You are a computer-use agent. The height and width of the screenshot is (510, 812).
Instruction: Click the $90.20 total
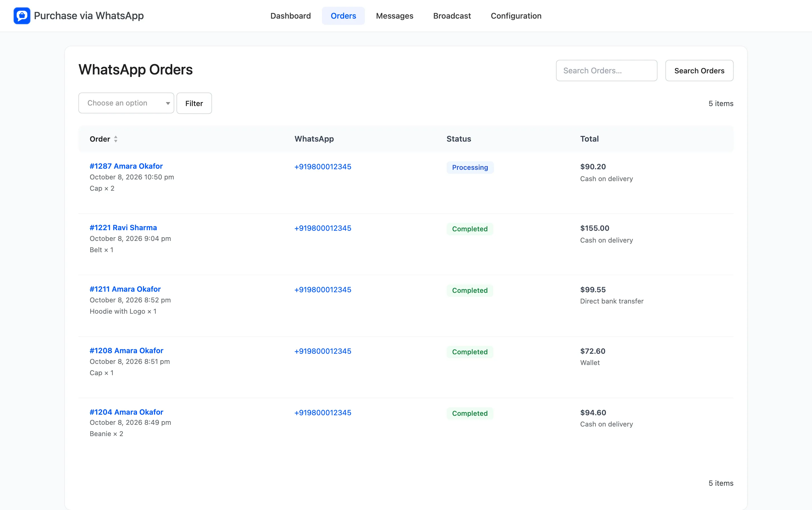point(593,167)
